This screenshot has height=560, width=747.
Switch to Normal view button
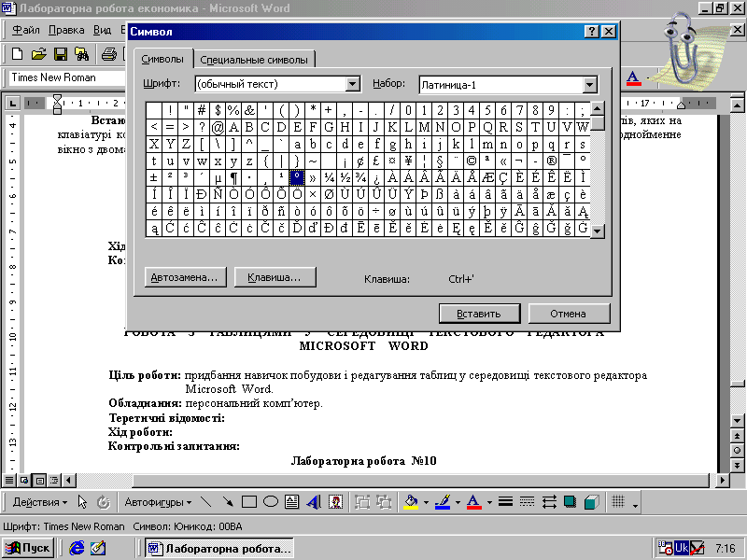point(8,480)
